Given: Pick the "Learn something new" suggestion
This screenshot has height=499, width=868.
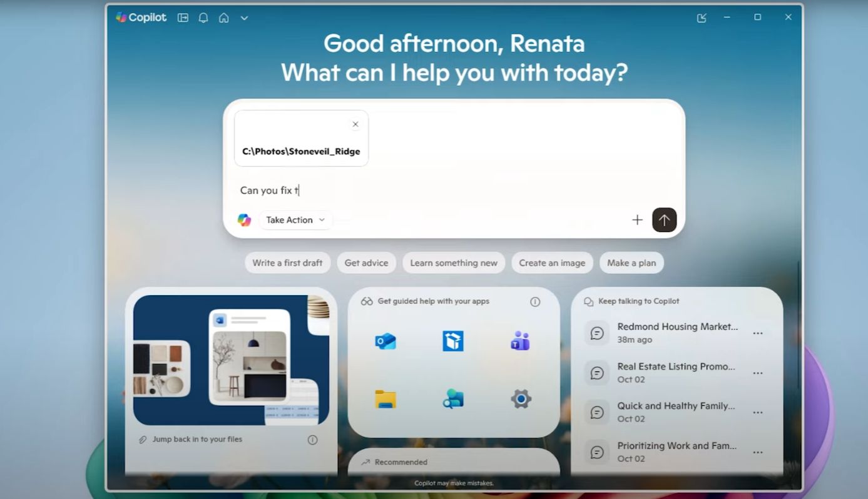Looking at the screenshot, I should 454,263.
